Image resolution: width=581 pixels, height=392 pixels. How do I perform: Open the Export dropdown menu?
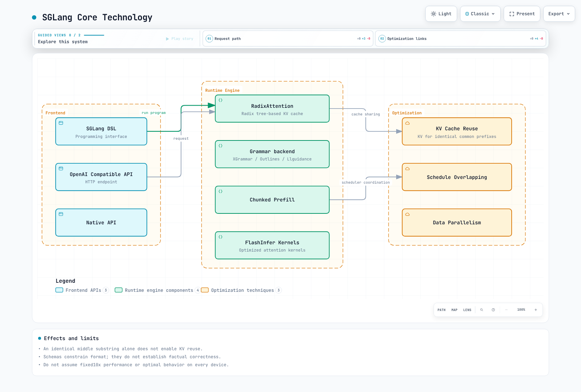[559, 14]
